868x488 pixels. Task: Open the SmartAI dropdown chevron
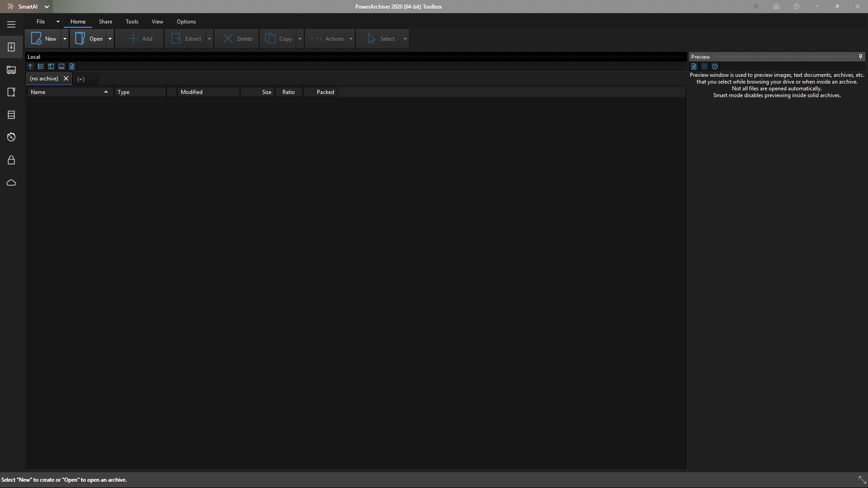coord(47,7)
